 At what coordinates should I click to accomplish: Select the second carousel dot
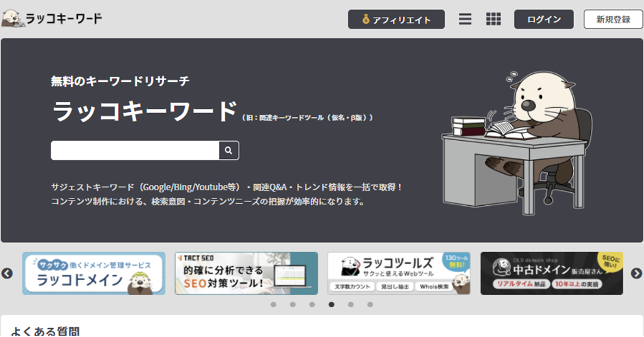pos(293,305)
